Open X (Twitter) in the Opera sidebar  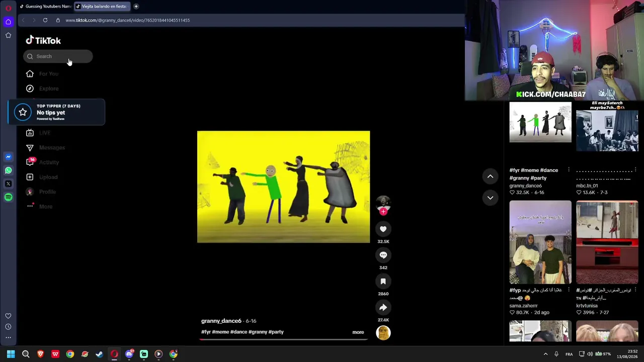pos(8,184)
